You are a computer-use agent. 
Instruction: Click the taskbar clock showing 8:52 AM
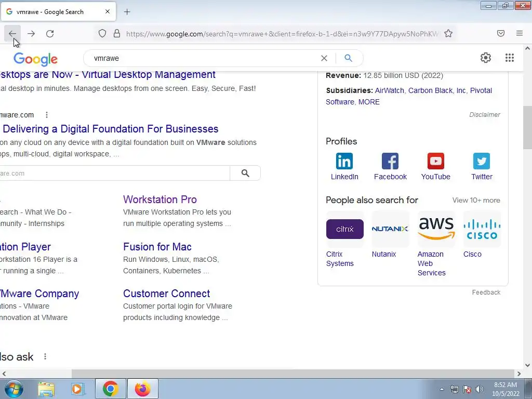pyautogui.click(x=506, y=389)
